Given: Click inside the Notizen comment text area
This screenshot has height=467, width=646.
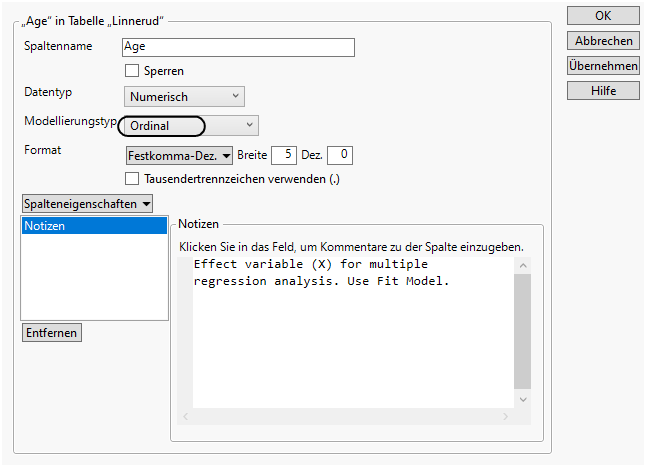Looking at the screenshot, I should 350,330.
